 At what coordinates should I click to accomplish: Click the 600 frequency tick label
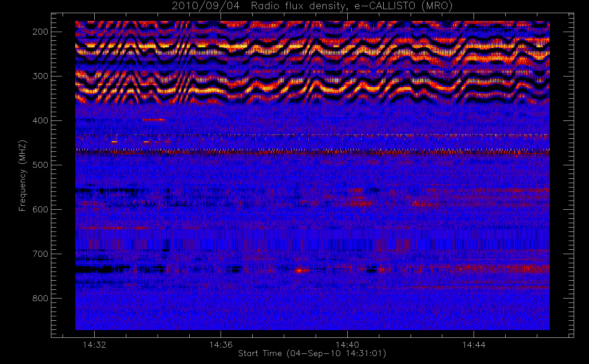pyautogui.click(x=40, y=209)
